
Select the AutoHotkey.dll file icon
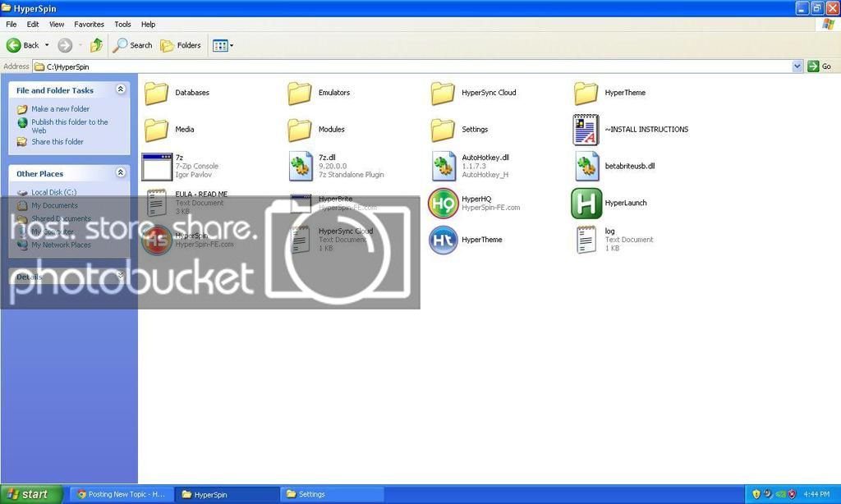coord(443,167)
